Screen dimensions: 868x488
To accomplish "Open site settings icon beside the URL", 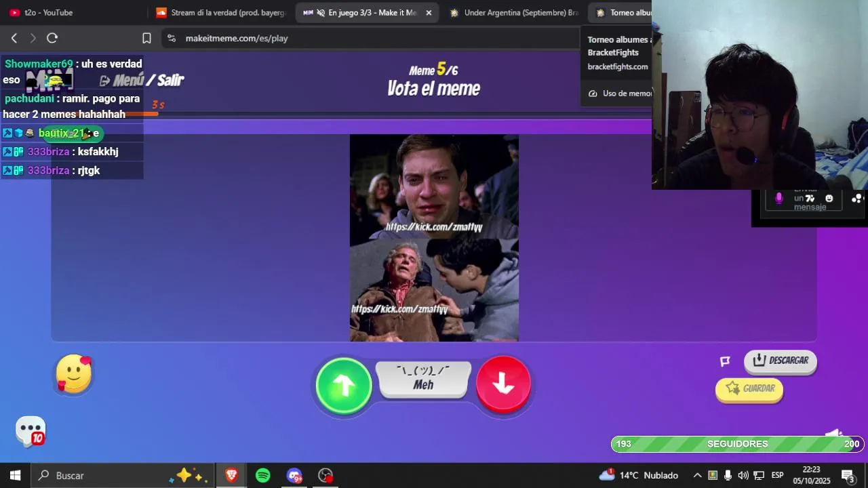I will point(171,38).
